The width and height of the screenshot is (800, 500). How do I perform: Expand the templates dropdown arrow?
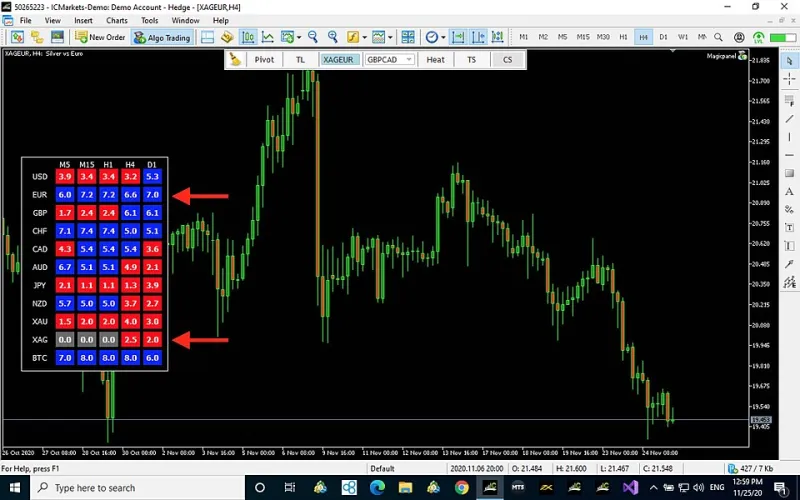click(390, 37)
